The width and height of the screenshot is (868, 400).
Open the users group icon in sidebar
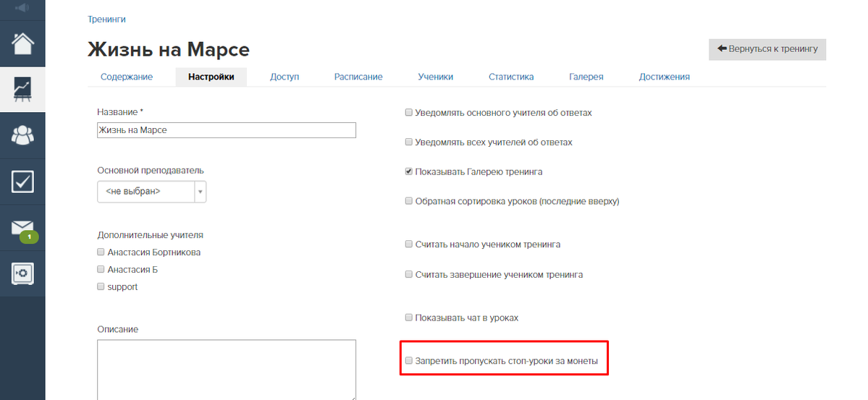pyautogui.click(x=22, y=135)
